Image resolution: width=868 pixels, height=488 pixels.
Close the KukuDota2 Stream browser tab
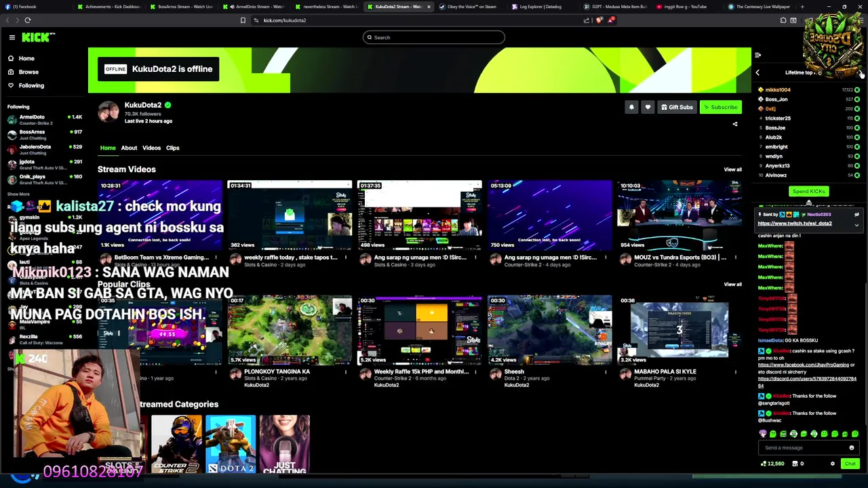tap(428, 7)
